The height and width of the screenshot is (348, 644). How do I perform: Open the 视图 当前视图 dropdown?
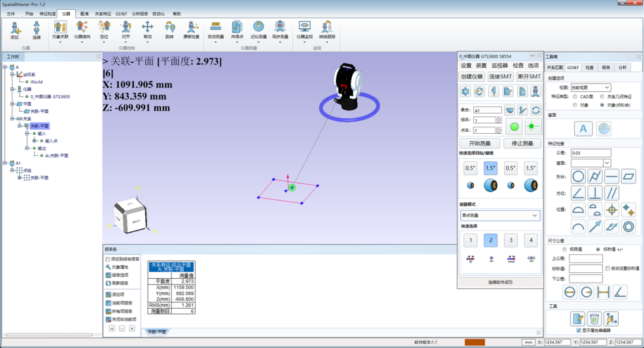click(590, 87)
